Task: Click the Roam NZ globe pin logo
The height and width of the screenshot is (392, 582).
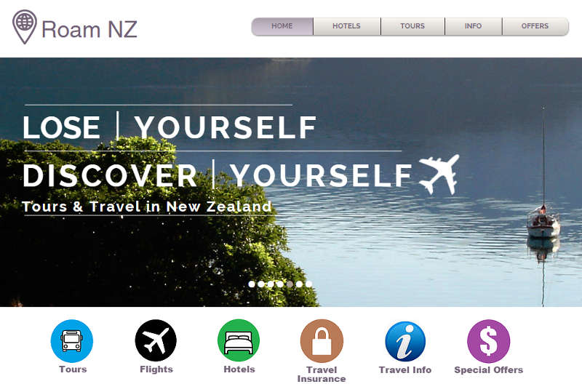Action: click(25, 27)
